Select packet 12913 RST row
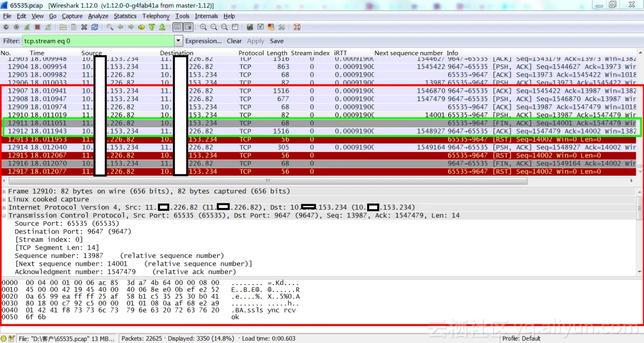Image resolution: width=644 pixels, height=343 pixels. (x=319, y=139)
